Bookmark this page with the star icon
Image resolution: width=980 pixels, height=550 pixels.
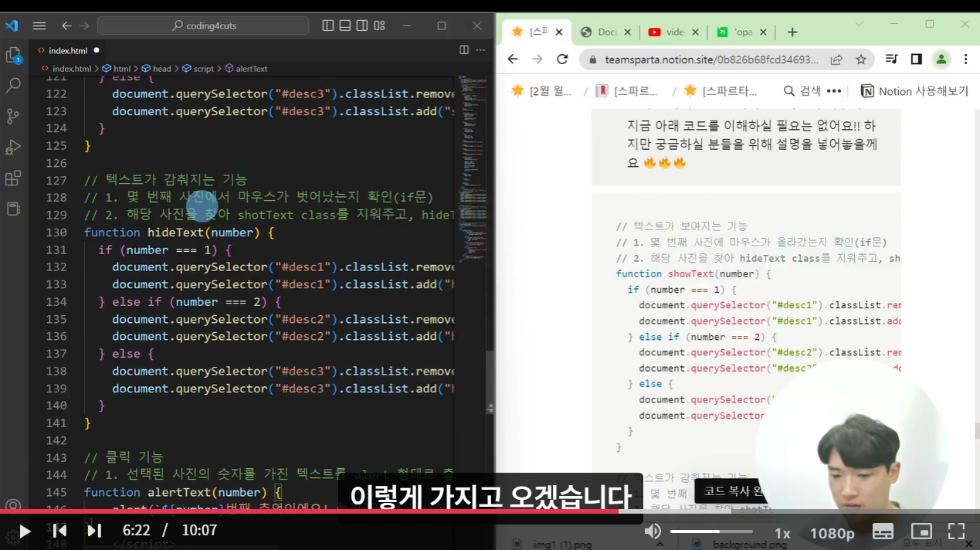[x=861, y=59]
